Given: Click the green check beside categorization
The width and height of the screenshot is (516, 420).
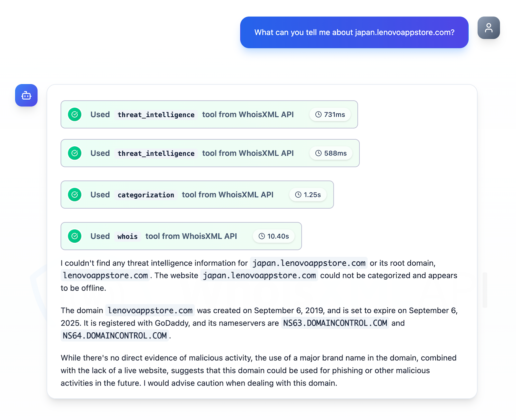Looking at the screenshot, I should (75, 195).
